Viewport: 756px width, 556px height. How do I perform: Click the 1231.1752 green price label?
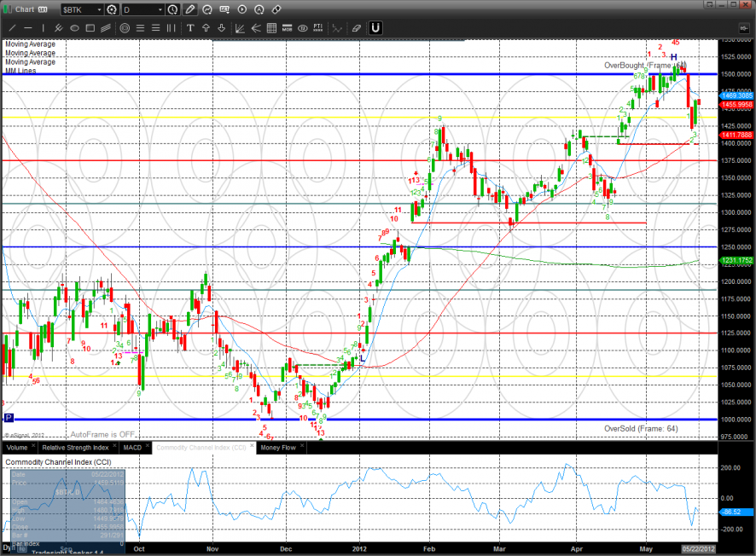(x=736, y=260)
